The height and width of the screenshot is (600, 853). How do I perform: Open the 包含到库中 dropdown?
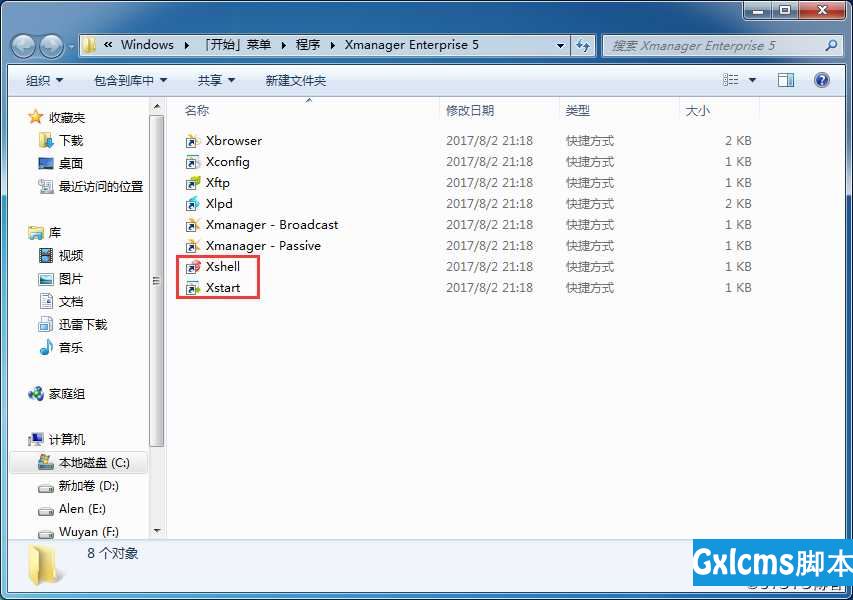(x=131, y=81)
